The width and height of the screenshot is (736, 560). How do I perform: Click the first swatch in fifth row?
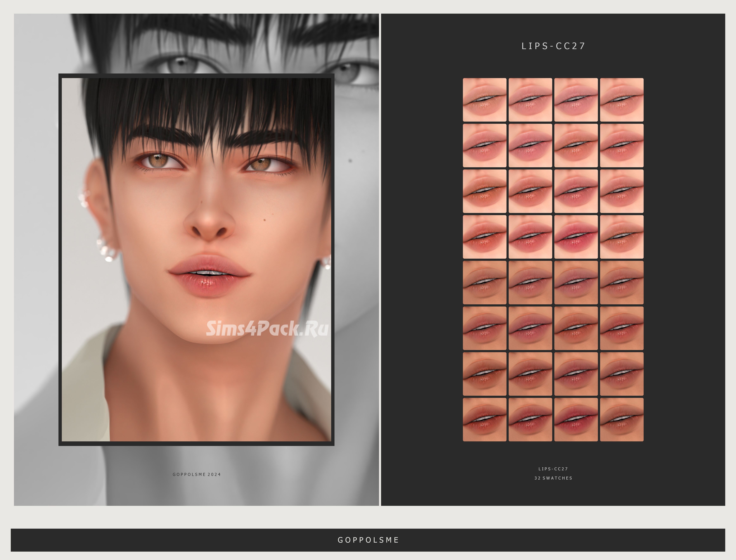(x=484, y=282)
